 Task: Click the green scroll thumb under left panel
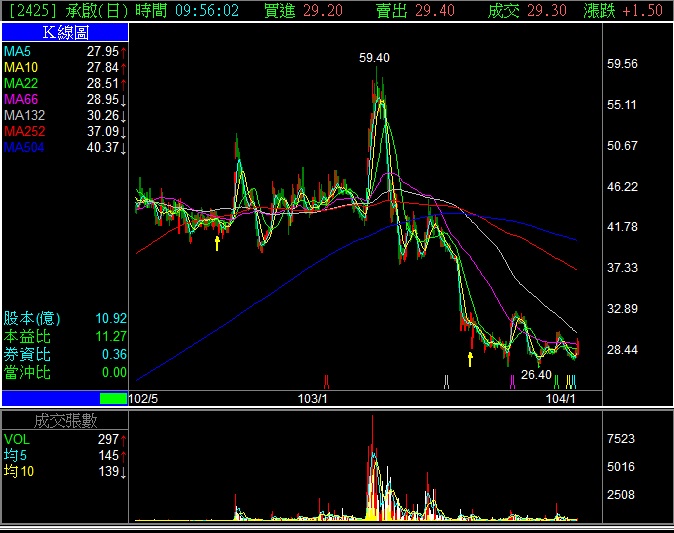coord(113,398)
